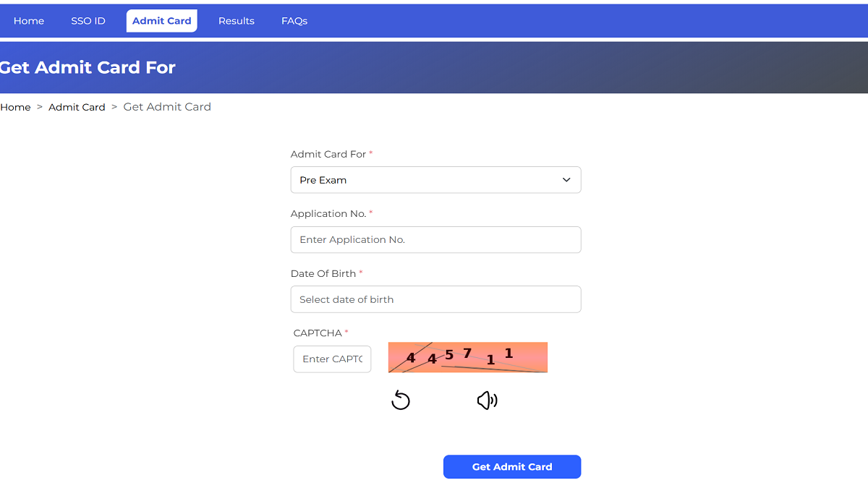
Task: Go to Home in top navigation bar
Action: pyautogui.click(x=29, y=21)
